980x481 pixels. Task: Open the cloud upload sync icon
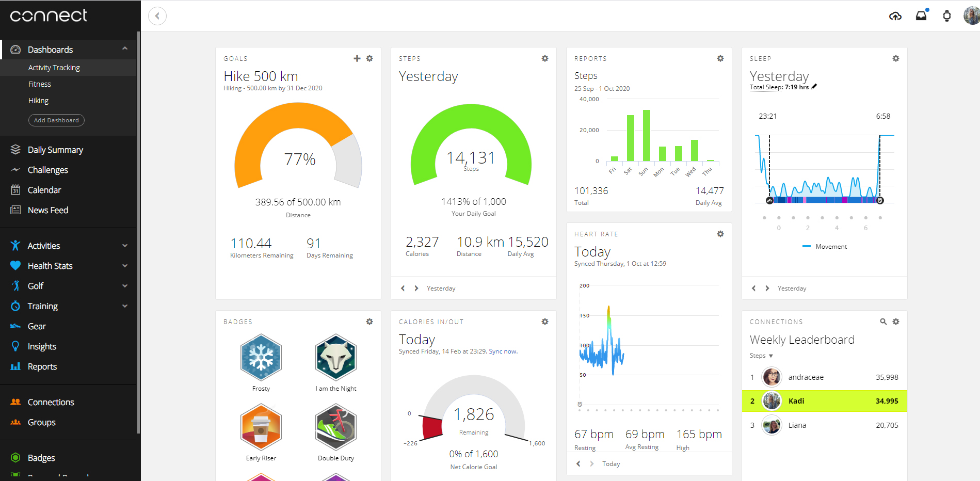(895, 16)
